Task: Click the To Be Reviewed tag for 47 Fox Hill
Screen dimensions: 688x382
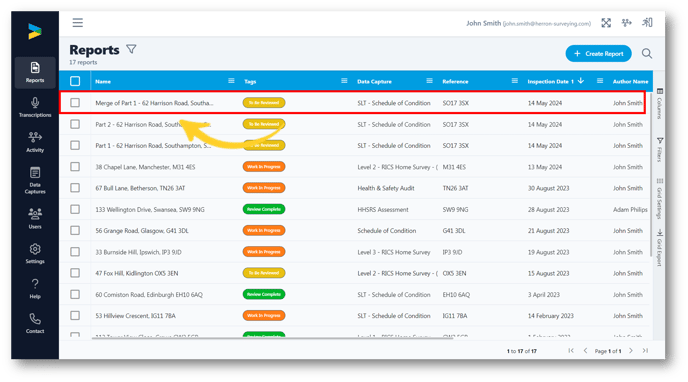Action: click(264, 273)
